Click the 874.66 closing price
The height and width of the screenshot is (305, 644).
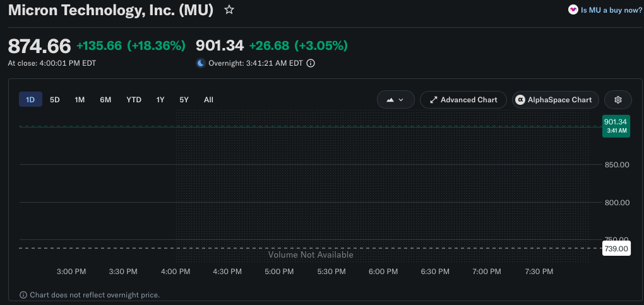pyautogui.click(x=39, y=46)
